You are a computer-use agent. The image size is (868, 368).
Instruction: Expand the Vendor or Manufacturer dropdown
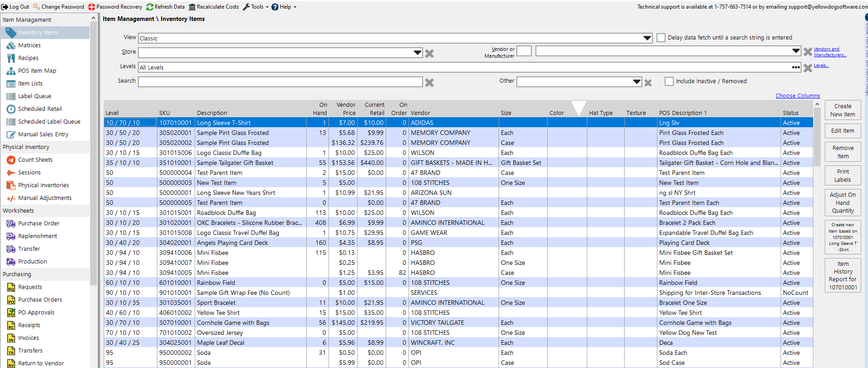796,51
